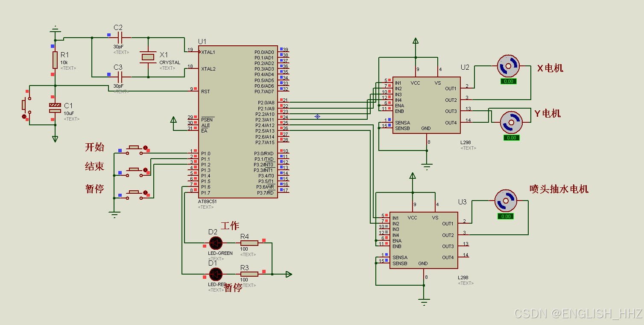Select the ground symbol below the push-buttons
The width and height of the screenshot is (644, 325).
tap(114, 215)
